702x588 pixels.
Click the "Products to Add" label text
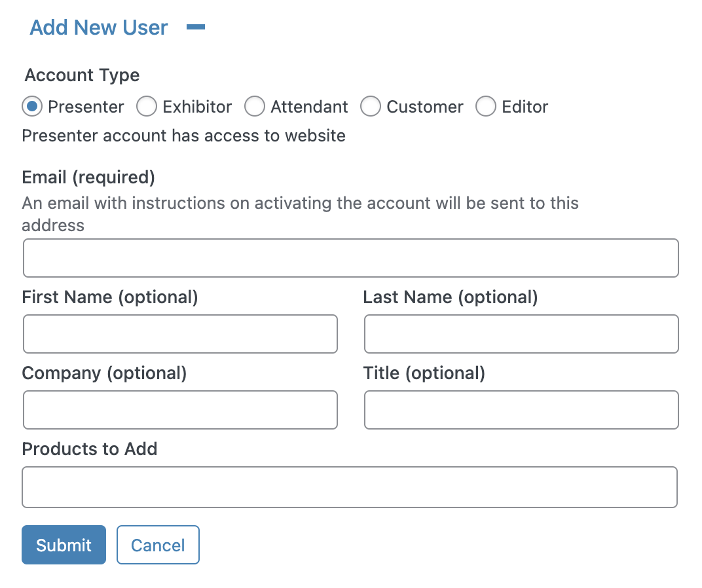tap(90, 449)
